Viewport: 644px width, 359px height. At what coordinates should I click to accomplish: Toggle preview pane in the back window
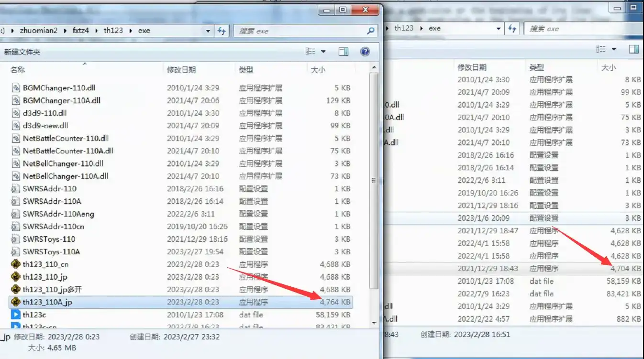point(634,49)
